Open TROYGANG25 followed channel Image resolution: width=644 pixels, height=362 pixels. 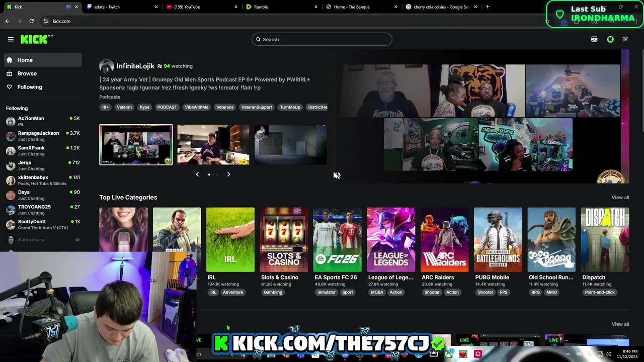pyautogui.click(x=43, y=210)
